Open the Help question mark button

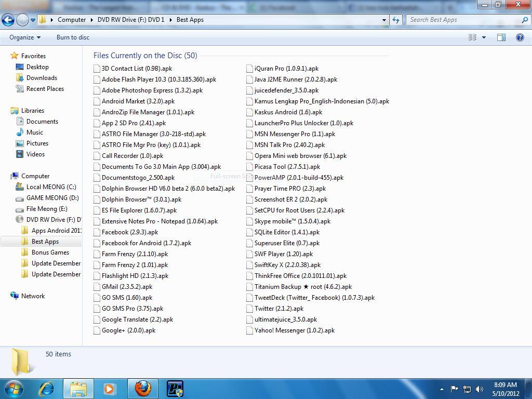point(520,37)
